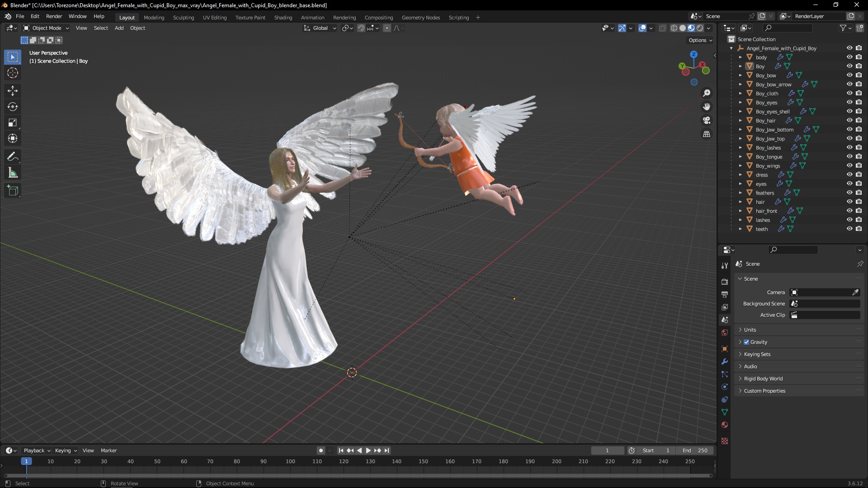Viewport: 868px width, 488px height.
Task: Jump to the last frame
Action: coord(387,450)
